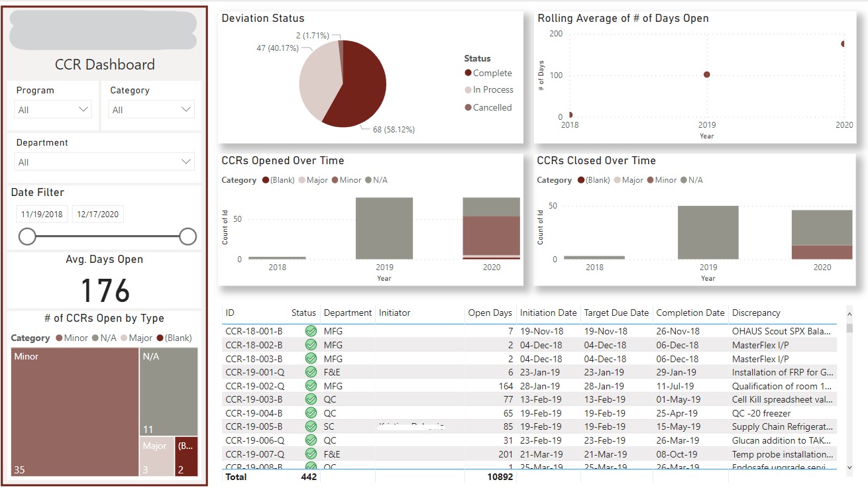The height and width of the screenshot is (488, 868).
Task: Click the N/A segment of 2020 Closed bar
Action: [822, 228]
